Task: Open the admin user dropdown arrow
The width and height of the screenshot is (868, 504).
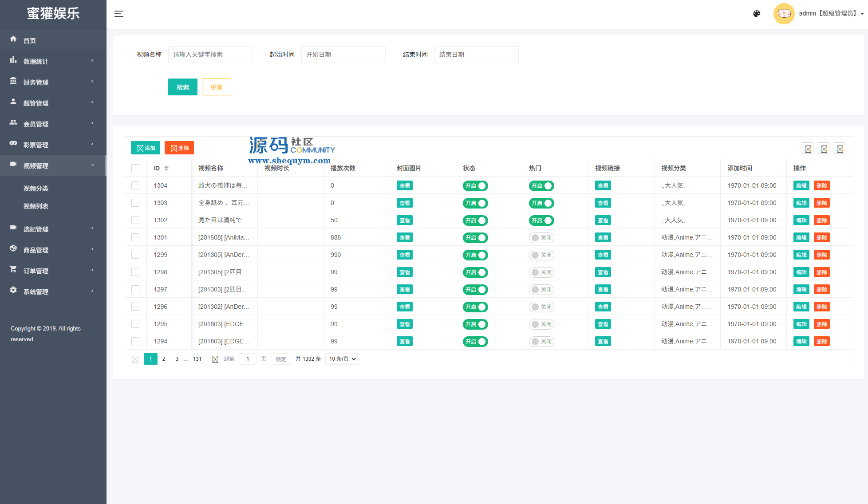Action: click(x=862, y=14)
